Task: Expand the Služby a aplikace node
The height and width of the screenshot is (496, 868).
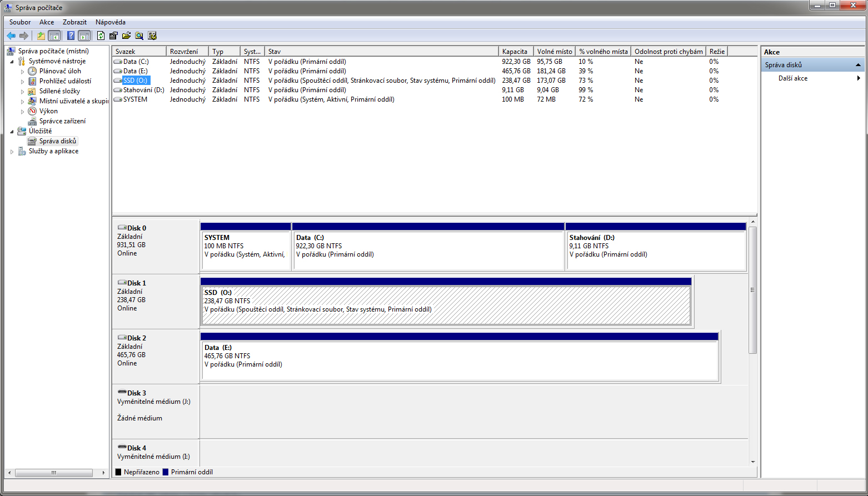Action: (12, 152)
